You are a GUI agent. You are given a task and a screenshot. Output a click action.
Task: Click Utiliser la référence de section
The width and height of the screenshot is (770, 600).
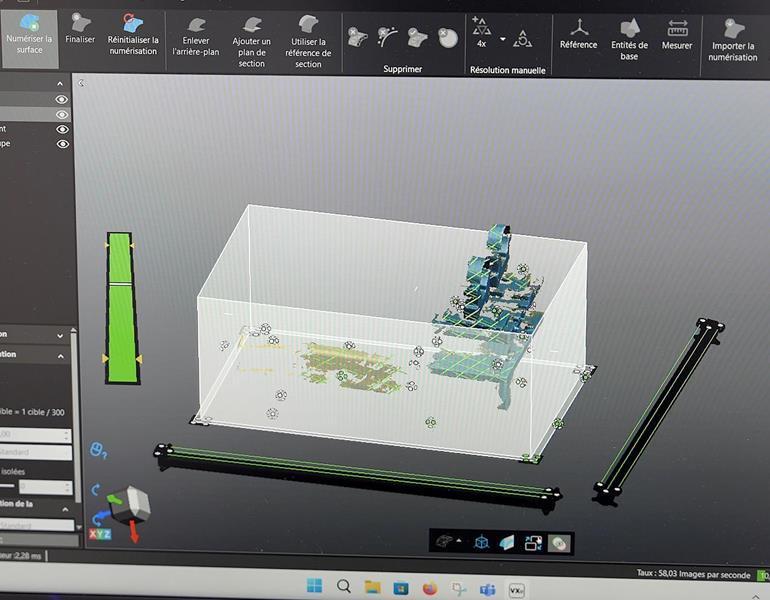pyautogui.click(x=308, y=42)
